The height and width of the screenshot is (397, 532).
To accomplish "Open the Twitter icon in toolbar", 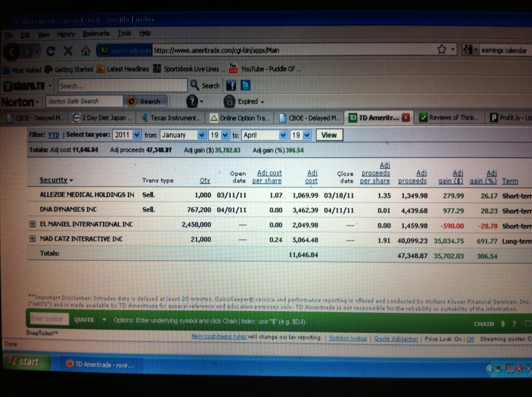I will [245, 85].
